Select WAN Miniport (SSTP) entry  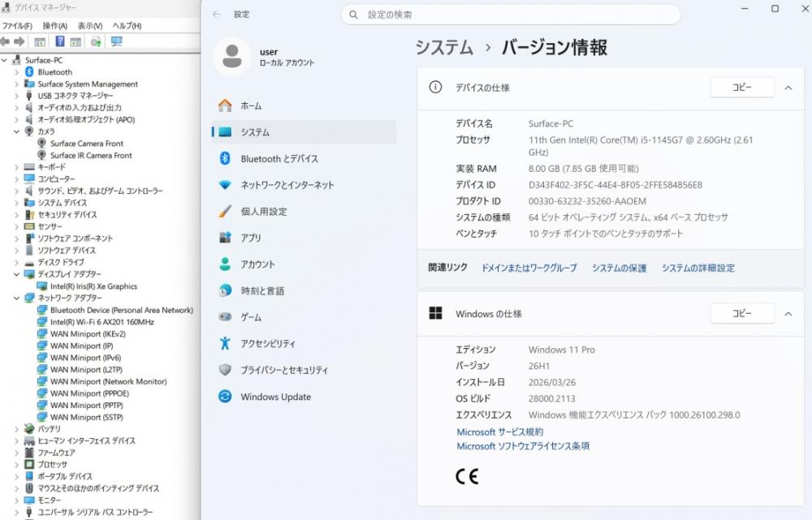87,417
